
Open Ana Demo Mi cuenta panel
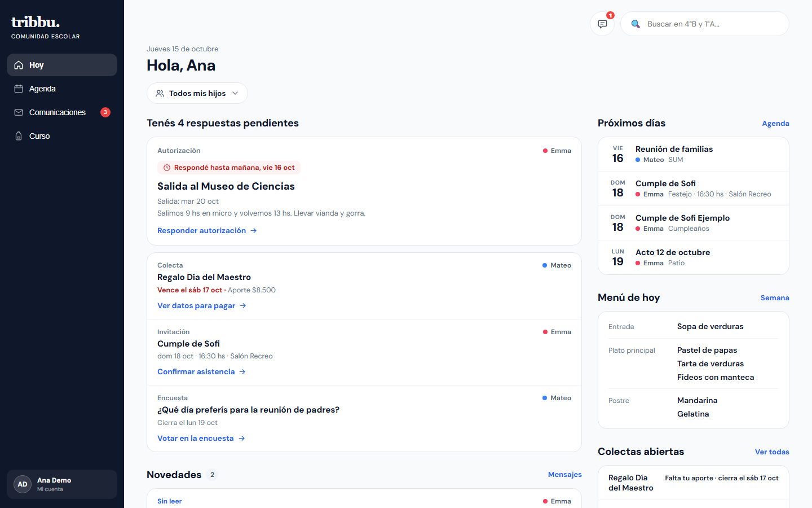[x=62, y=484]
